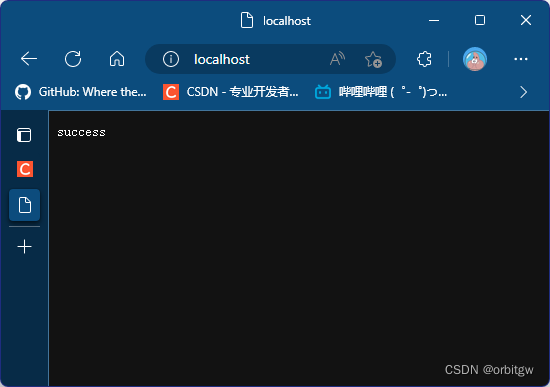Switch to the CSDN vertical tab
The height and width of the screenshot is (387, 550).
point(25,169)
